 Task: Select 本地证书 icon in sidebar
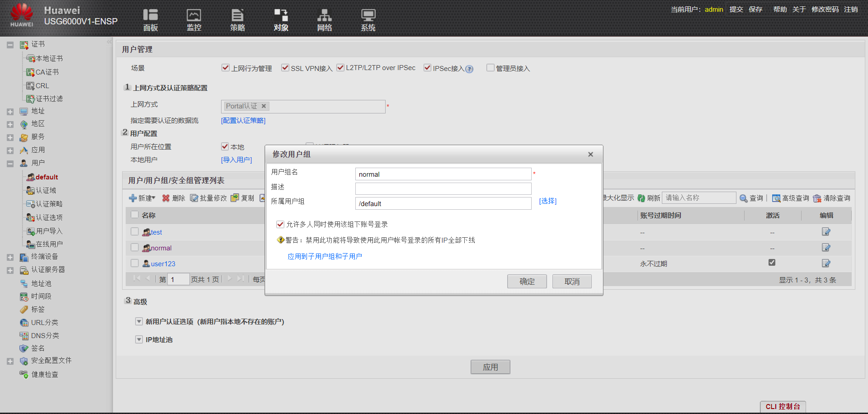click(x=31, y=59)
